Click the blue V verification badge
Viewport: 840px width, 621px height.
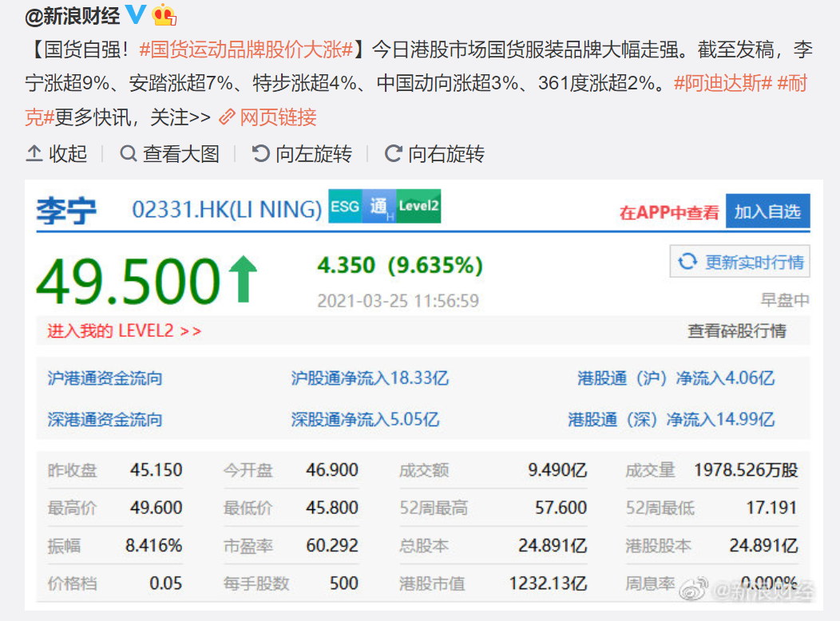click(135, 14)
